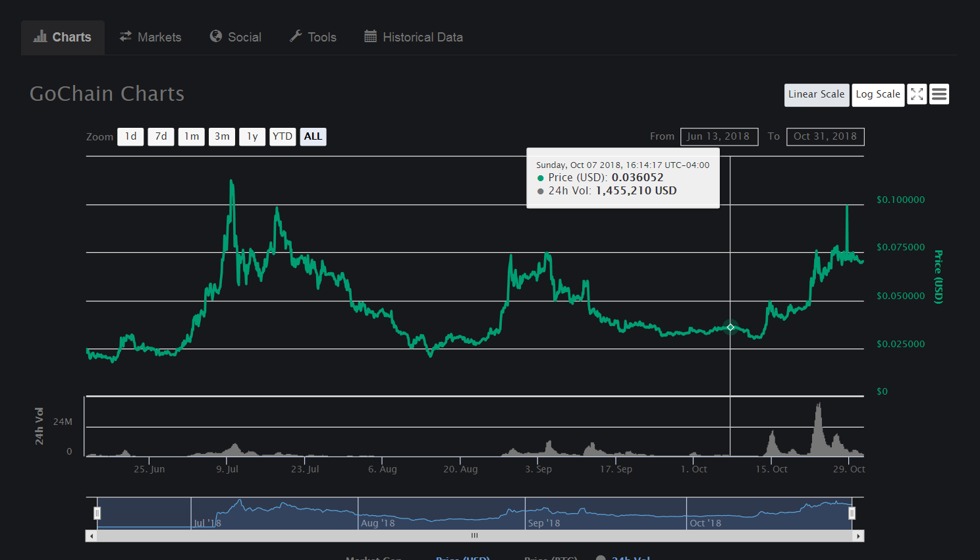Set zoom range to 1d
The height and width of the screenshot is (560, 980).
tap(130, 137)
